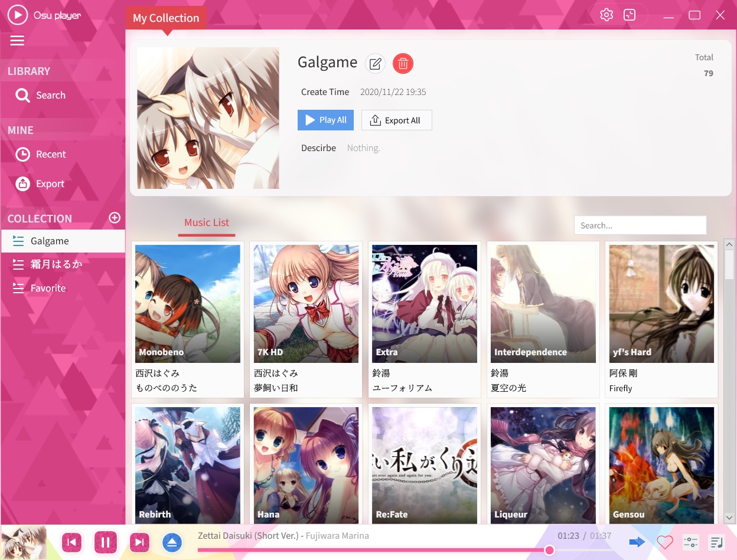This screenshot has height=560, width=737.
Task: Switch to the Music List tab
Action: 207,223
